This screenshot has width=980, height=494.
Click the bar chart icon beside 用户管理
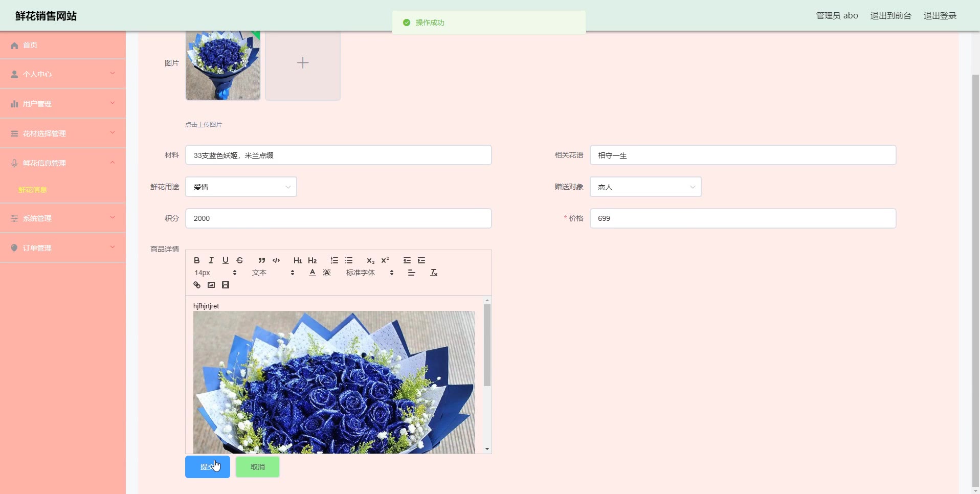click(14, 104)
